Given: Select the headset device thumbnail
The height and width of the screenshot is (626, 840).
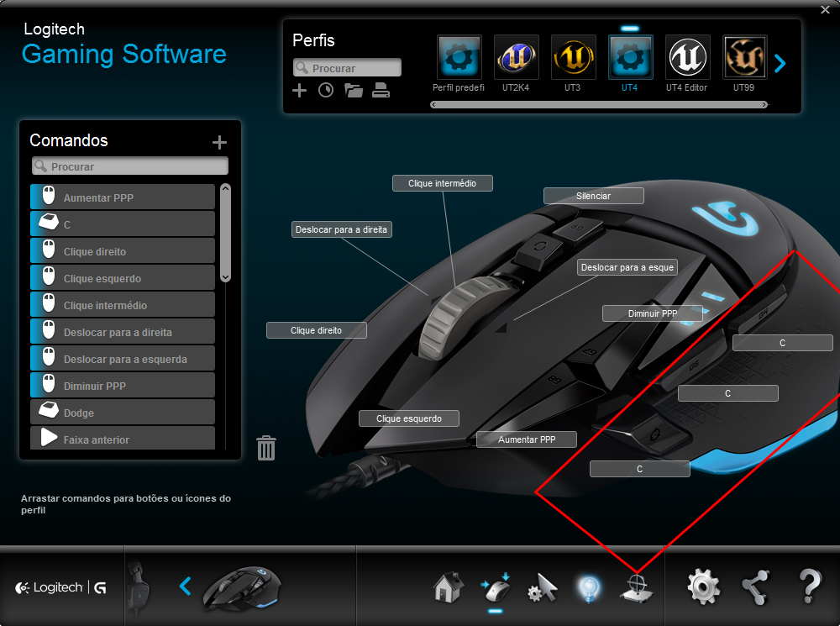Looking at the screenshot, I should [x=138, y=588].
